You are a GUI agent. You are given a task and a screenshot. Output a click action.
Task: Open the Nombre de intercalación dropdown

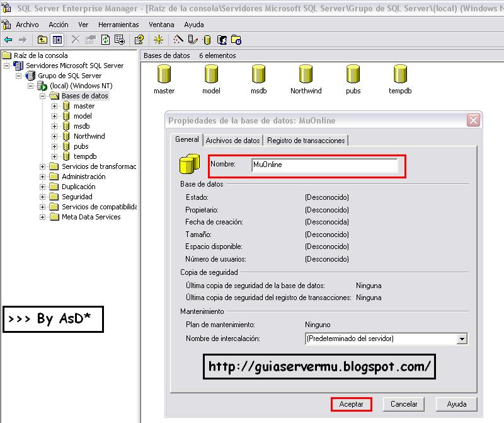(462, 339)
